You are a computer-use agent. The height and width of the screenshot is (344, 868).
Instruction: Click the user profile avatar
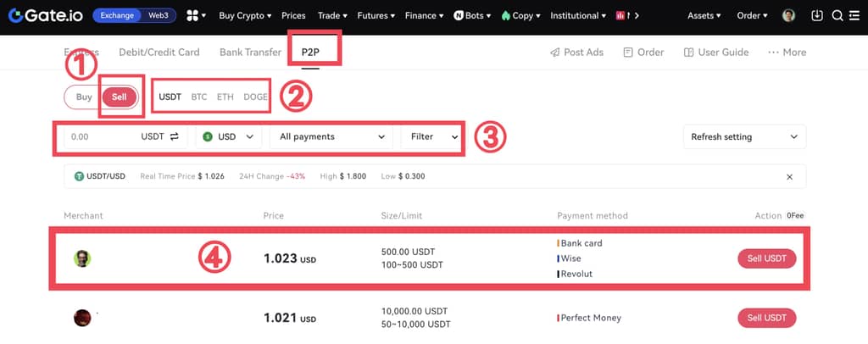click(x=788, y=15)
